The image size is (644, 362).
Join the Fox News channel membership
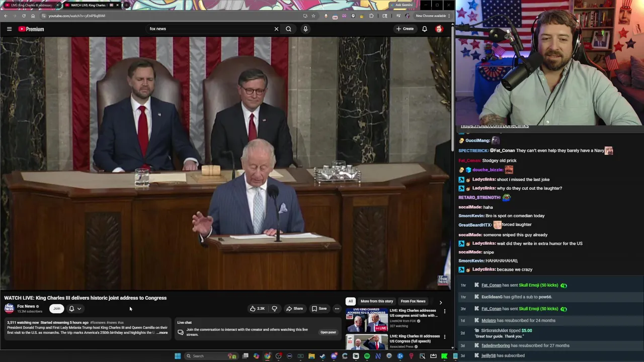57,309
